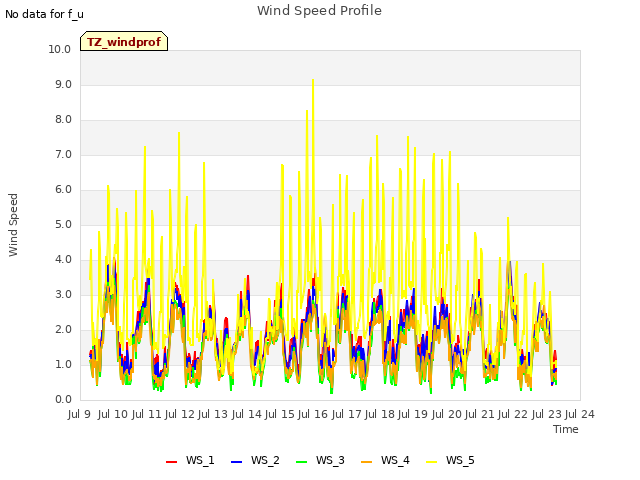Click the Jul 18 x-axis tick label
The height and width of the screenshot is (480, 640).
(380, 414)
